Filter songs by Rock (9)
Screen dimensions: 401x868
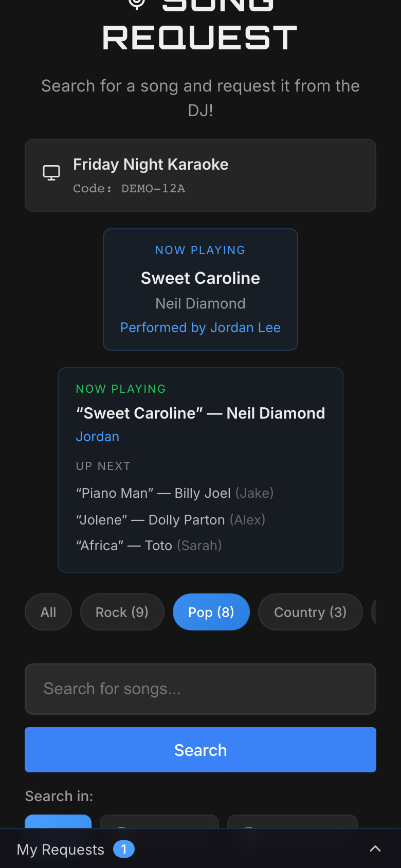pyautogui.click(x=122, y=612)
